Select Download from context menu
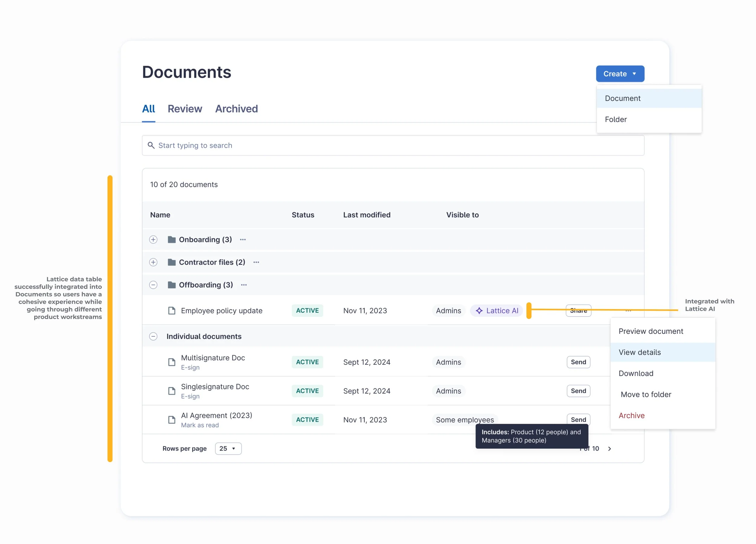Viewport: 756px width, 544px height. point(663,373)
